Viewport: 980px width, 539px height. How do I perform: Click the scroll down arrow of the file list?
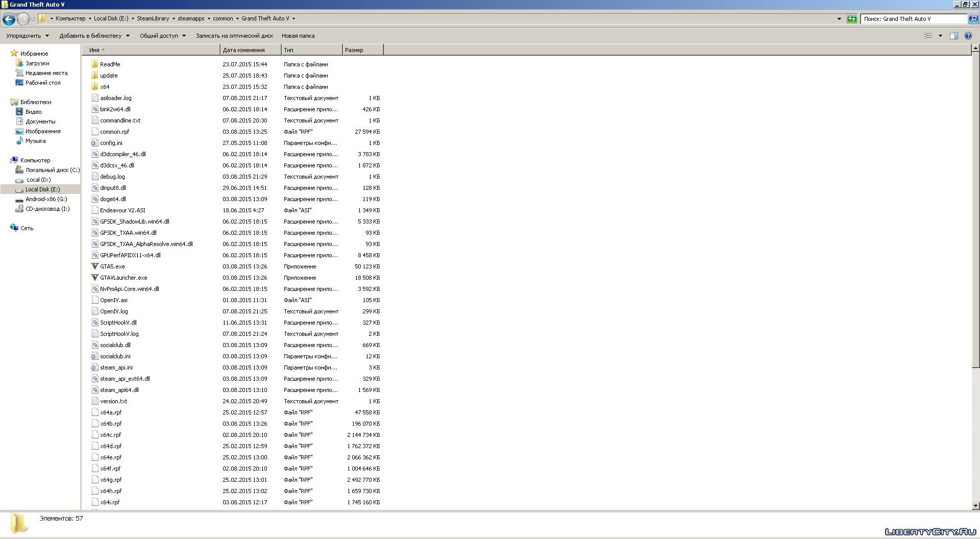click(x=975, y=506)
